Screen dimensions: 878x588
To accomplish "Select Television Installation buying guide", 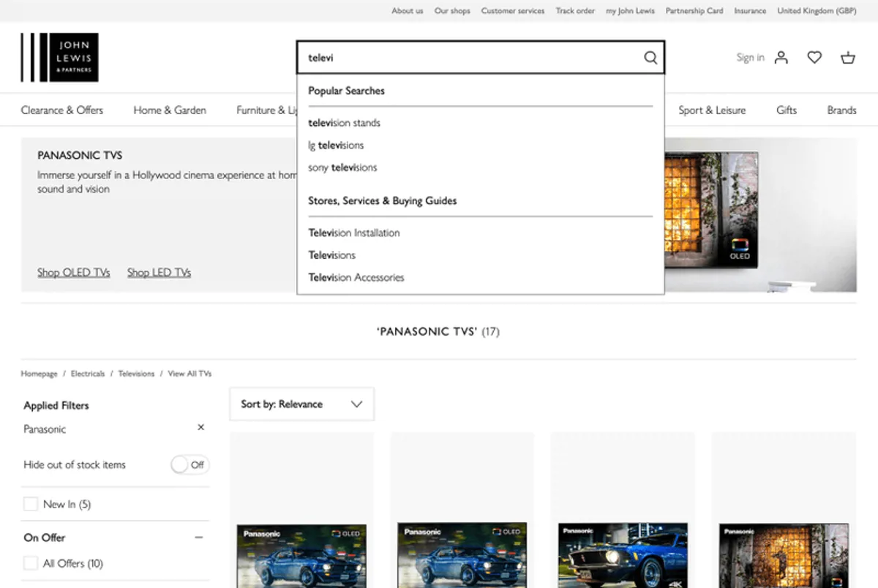I will pyautogui.click(x=354, y=233).
